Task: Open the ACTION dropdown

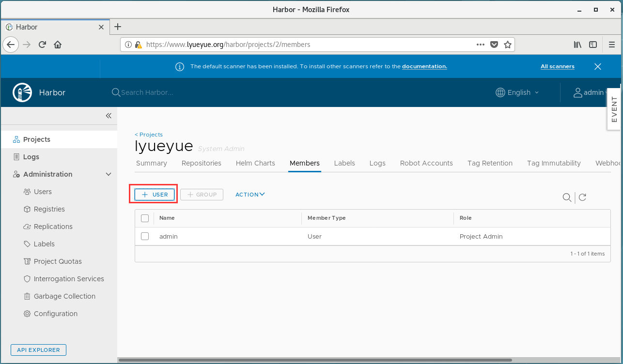Action: [x=250, y=195]
